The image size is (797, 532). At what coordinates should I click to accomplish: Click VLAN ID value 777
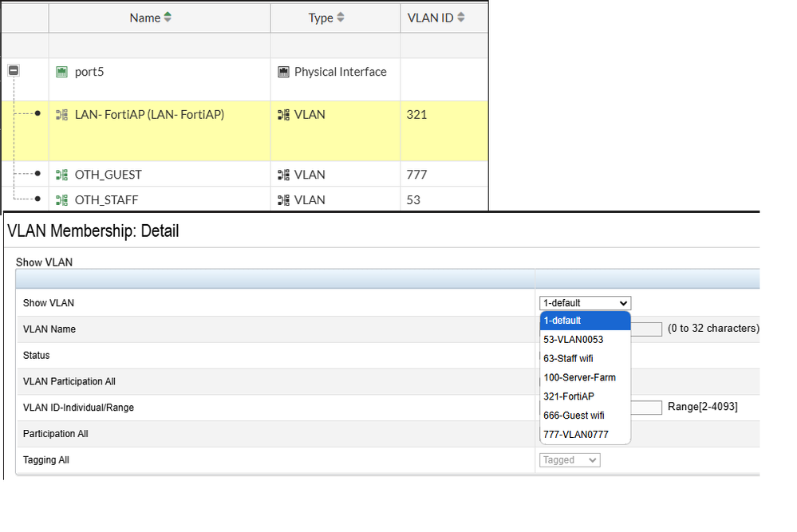pos(416,175)
